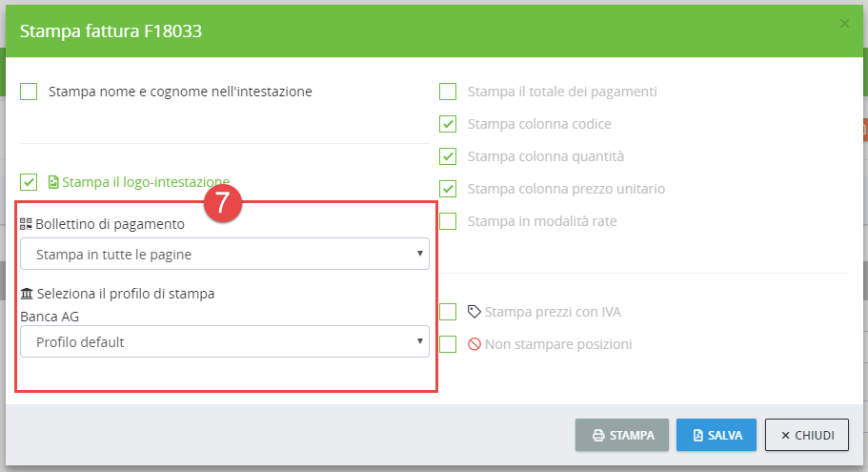Enable Stampa nome e cognome nell'intestazione checkbox
The width and height of the screenshot is (868, 472).
coord(29,92)
